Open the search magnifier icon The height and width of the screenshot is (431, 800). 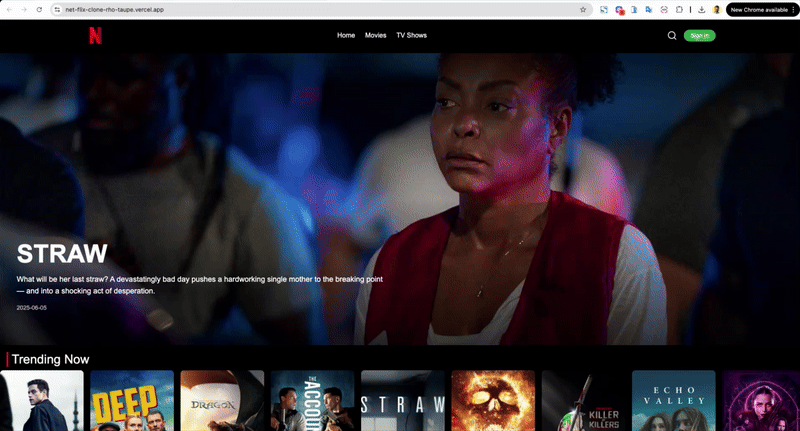click(672, 35)
